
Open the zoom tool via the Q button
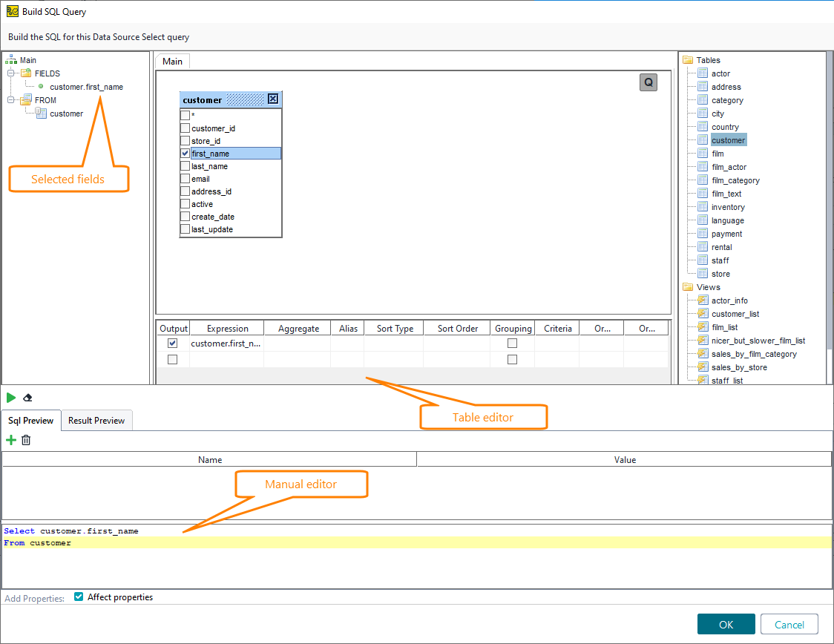point(648,82)
